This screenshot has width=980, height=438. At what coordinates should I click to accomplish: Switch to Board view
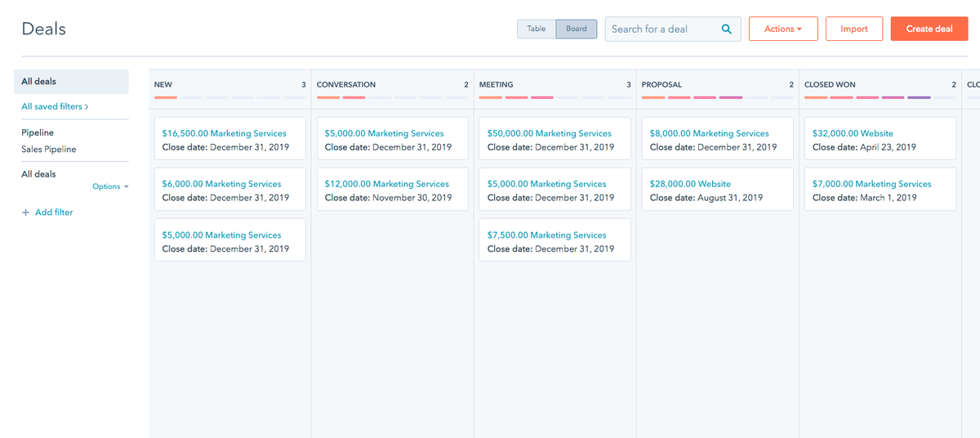click(577, 29)
